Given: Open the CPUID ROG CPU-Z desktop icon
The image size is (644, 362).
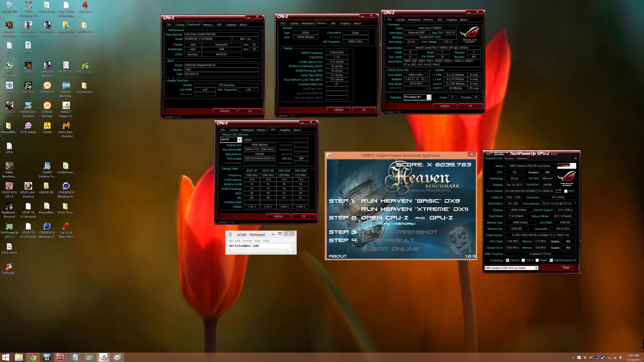Looking at the screenshot, I should click(x=9, y=190).
